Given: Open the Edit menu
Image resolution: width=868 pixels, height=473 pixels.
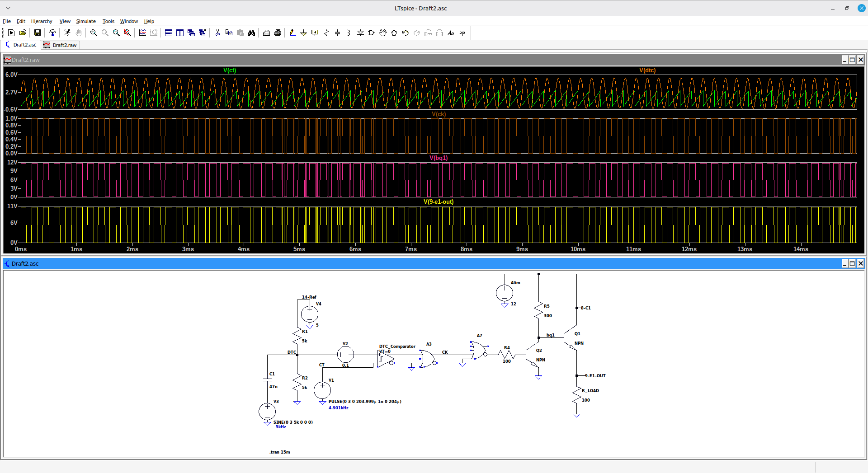Looking at the screenshot, I should (x=21, y=21).
